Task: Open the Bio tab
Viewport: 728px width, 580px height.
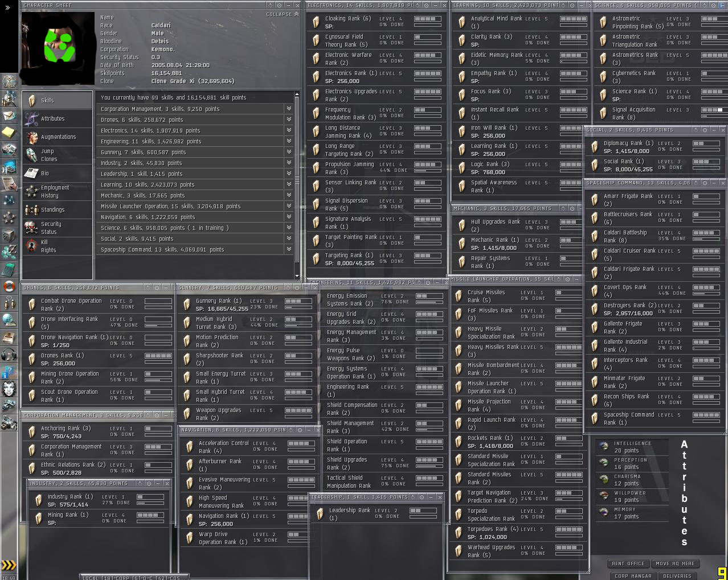Action: point(58,173)
